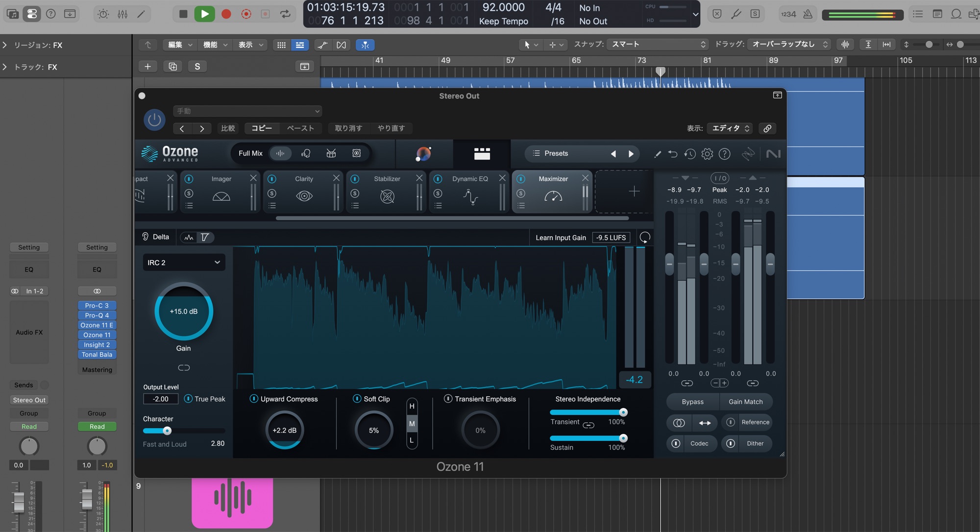
Task: Open the Ozone help question mark
Action: pos(724,154)
